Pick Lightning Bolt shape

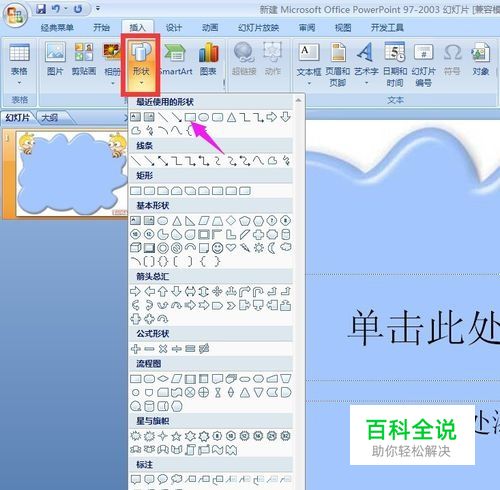[x=245, y=248]
